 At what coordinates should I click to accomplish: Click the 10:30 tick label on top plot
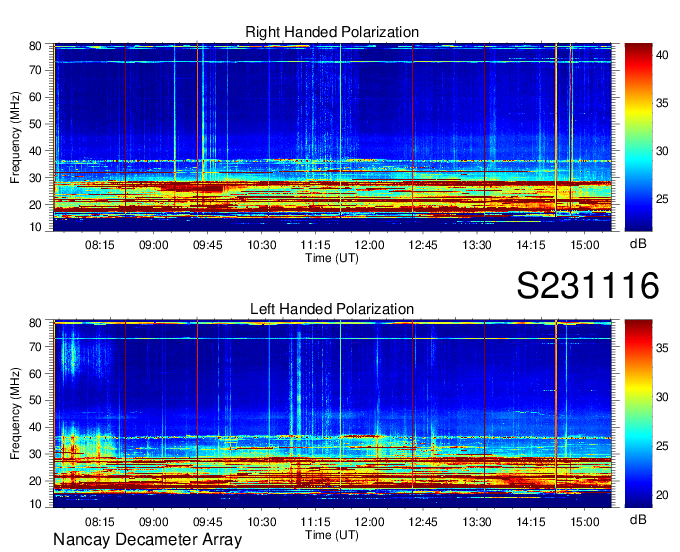coord(262,245)
